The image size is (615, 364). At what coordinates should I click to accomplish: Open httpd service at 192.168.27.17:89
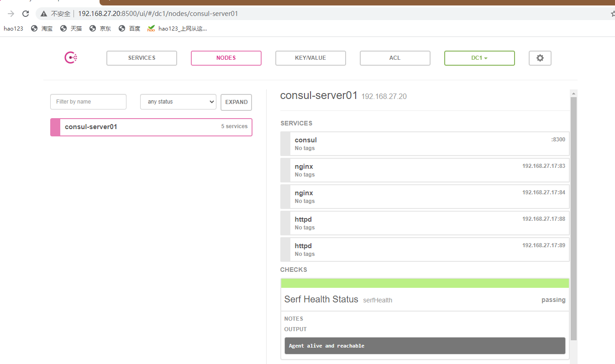pos(425,250)
